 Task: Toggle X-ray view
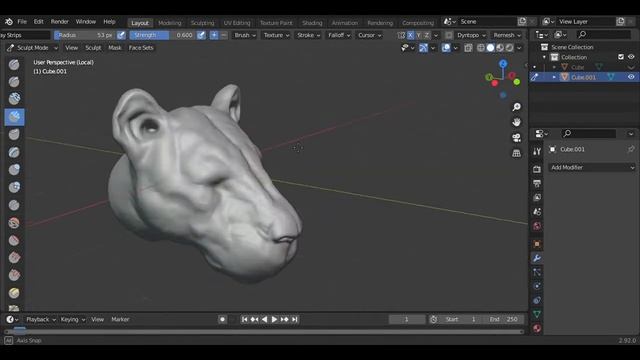[468, 48]
